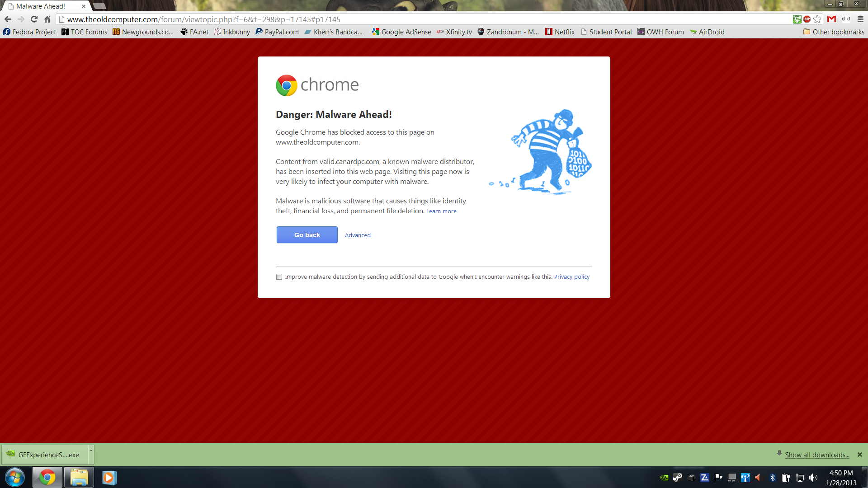Click the AdBlock extension icon

click(x=807, y=19)
